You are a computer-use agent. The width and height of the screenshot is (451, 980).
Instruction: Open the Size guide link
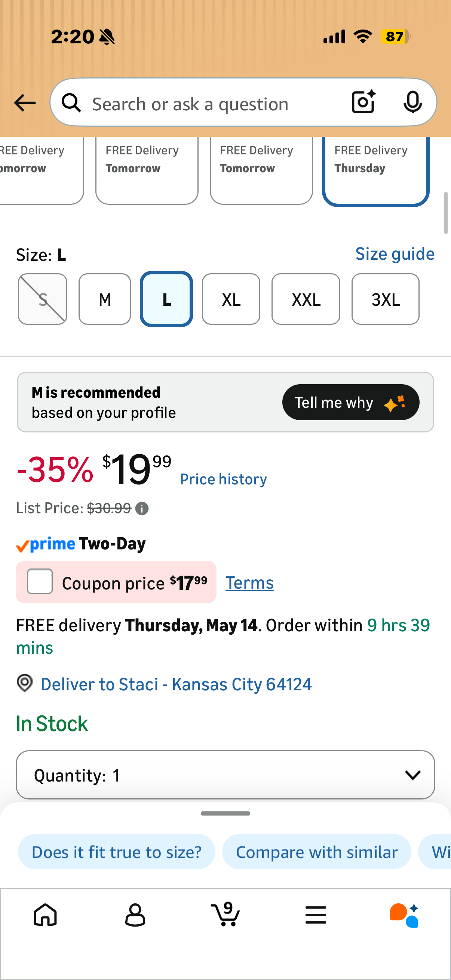(x=395, y=254)
